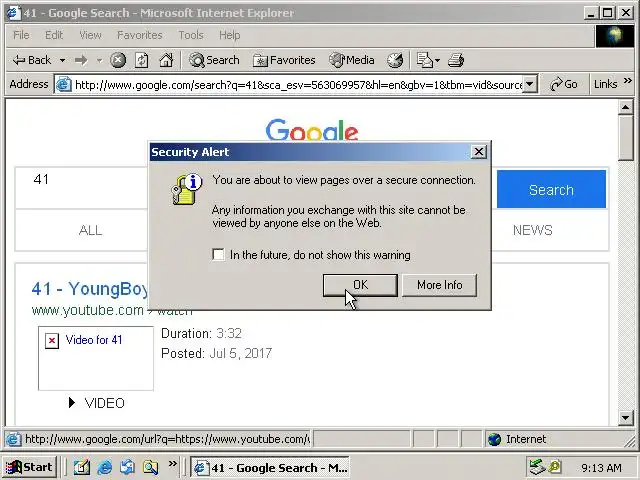Open the Media pane toolbar button

tap(352, 60)
